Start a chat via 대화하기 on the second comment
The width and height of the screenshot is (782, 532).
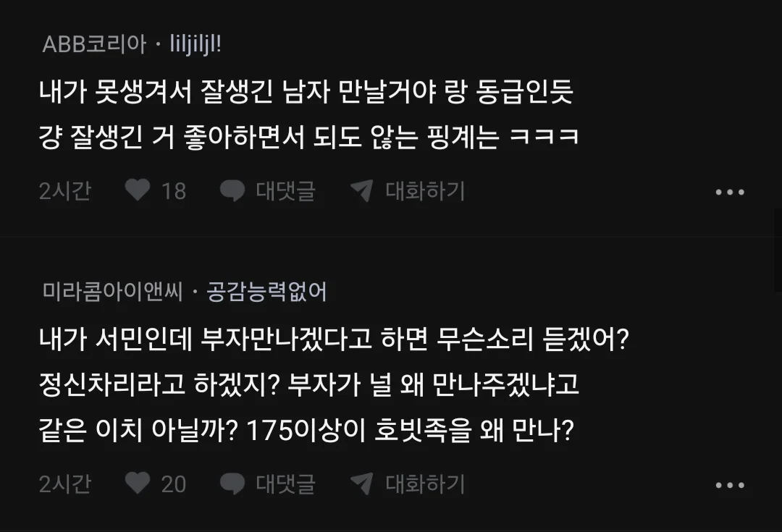click(x=425, y=484)
